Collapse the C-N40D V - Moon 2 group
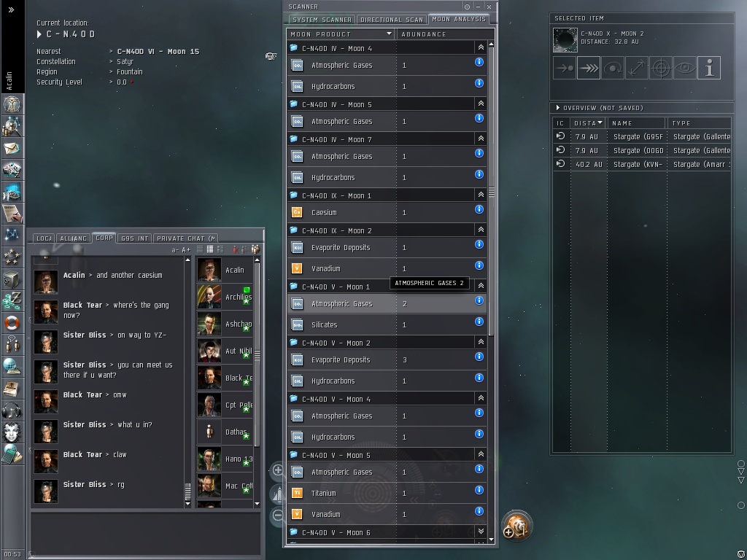The width and height of the screenshot is (747, 560). [x=481, y=342]
